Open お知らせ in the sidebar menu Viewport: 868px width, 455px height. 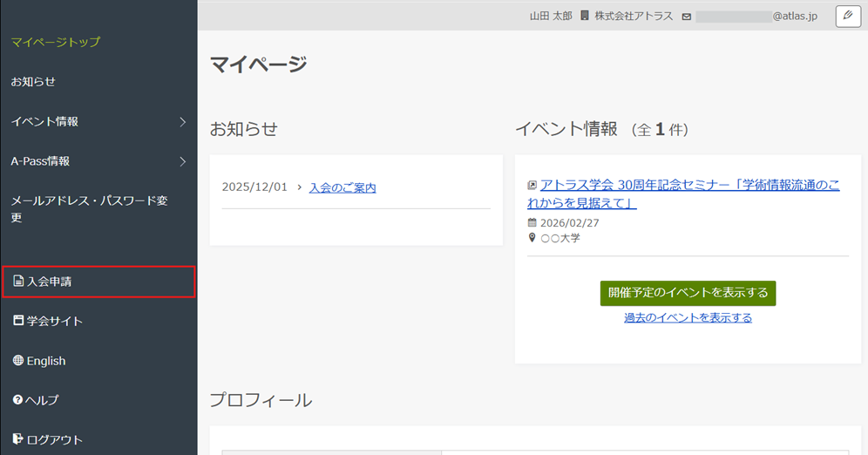point(33,82)
